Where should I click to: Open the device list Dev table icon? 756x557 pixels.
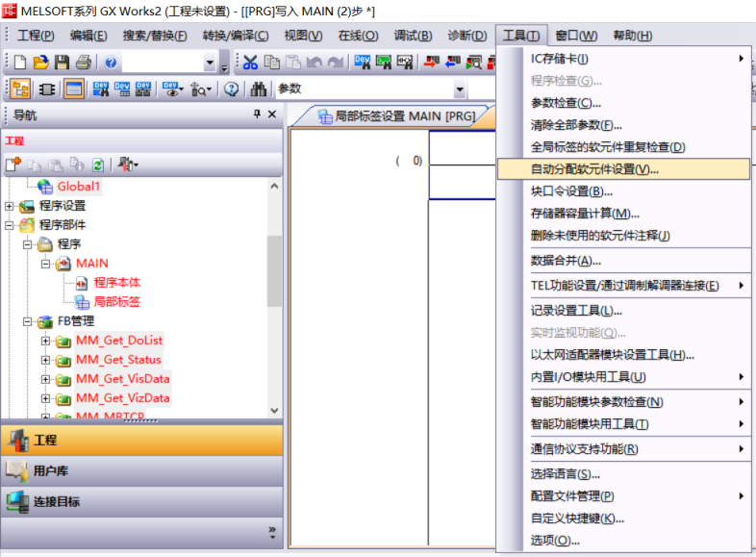(122, 89)
